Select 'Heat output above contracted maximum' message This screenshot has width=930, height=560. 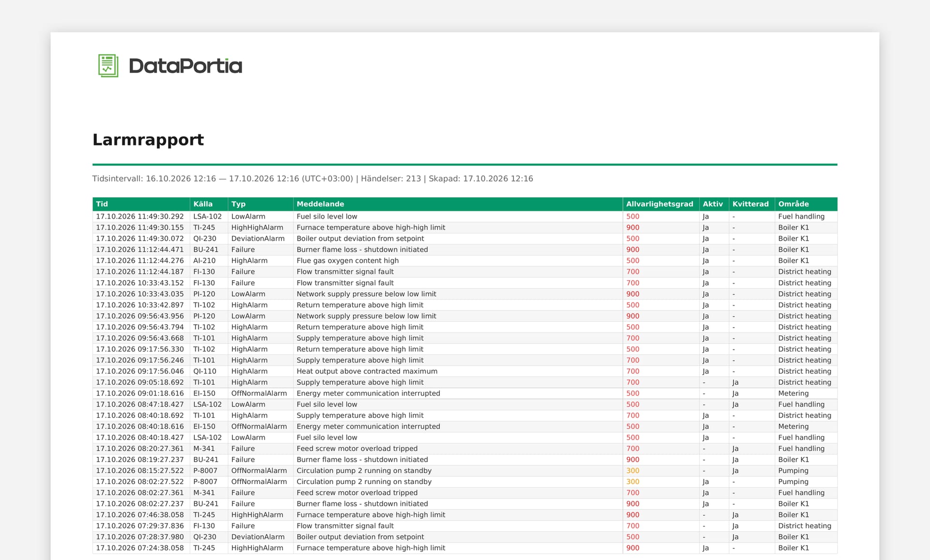[367, 371]
